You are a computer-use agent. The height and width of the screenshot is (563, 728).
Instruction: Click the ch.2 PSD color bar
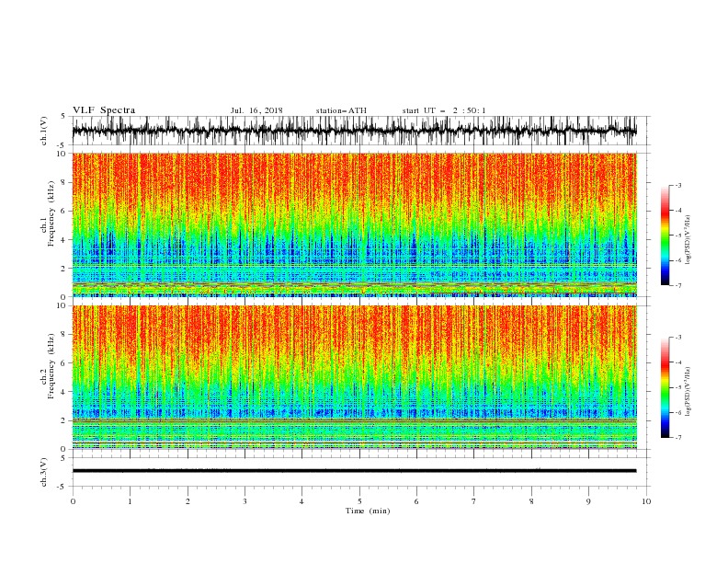(x=665, y=387)
